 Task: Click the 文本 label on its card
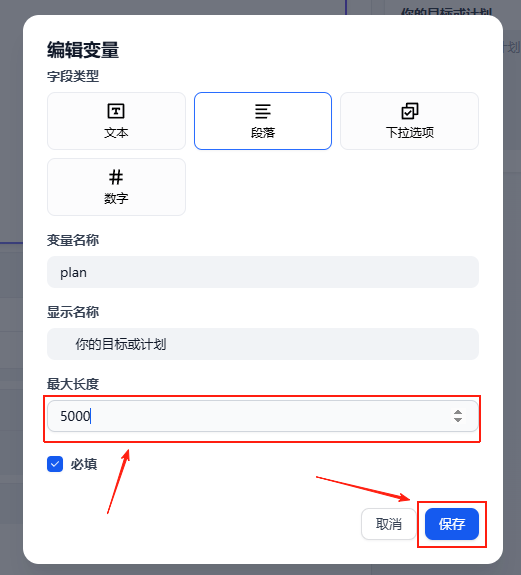click(116, 132)
